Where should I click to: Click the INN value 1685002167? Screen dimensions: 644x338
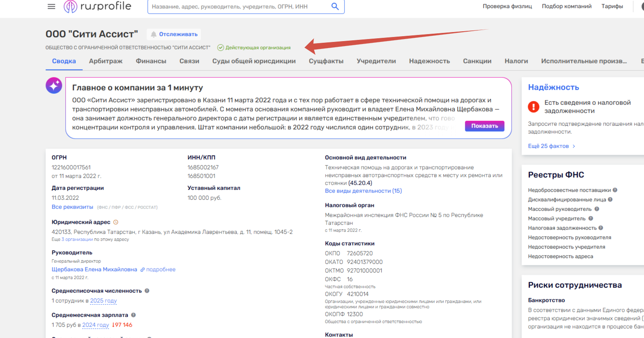pos(203,167)
